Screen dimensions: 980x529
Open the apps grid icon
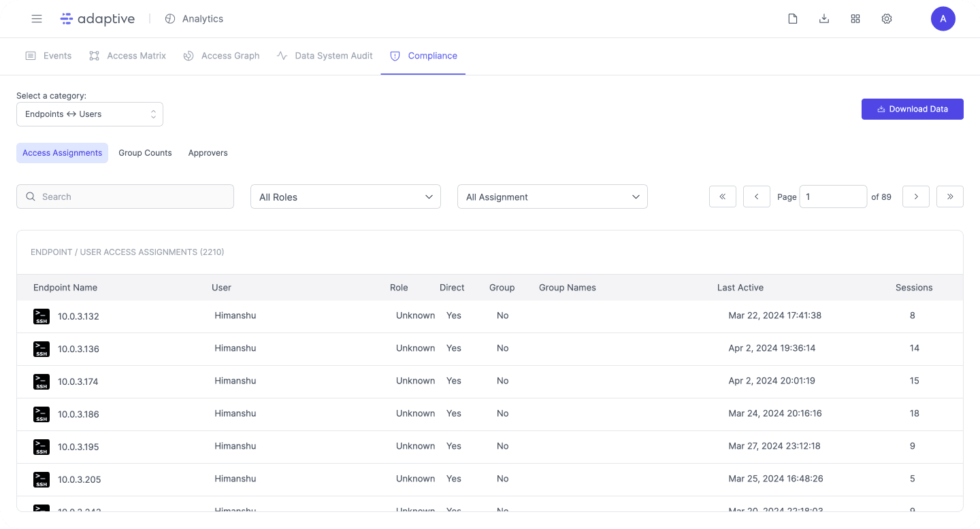855,19
